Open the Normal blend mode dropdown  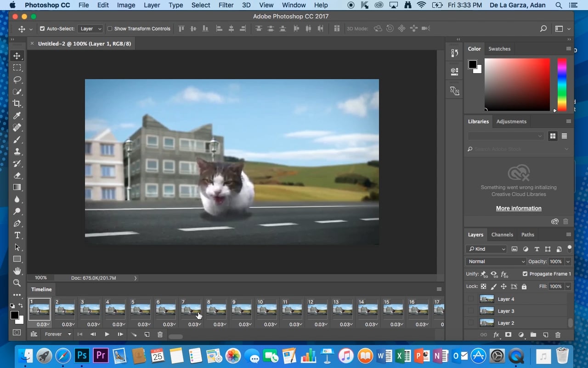point(496,261)
